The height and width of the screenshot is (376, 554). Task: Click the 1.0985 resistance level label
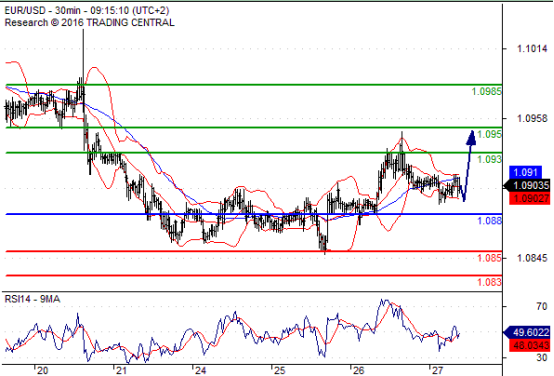[x=487, y=92]
